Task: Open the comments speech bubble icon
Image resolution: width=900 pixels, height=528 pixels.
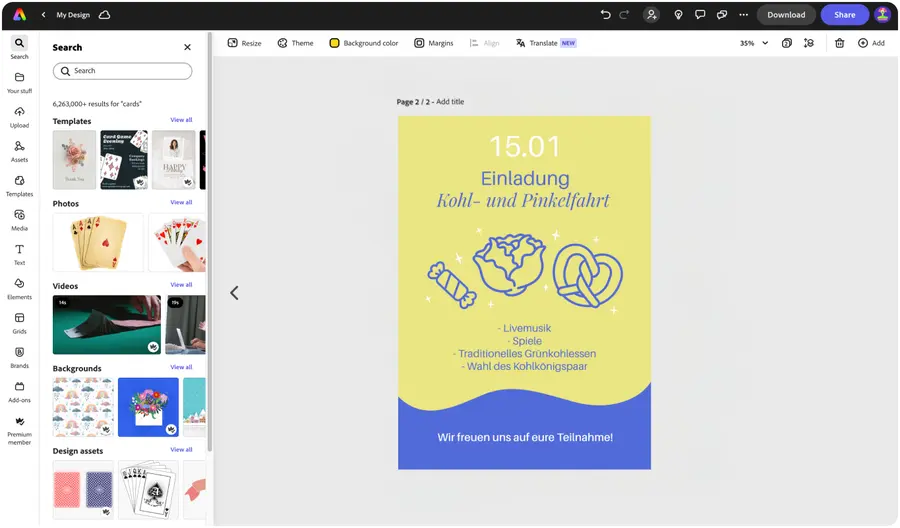Action: point(700,15)
